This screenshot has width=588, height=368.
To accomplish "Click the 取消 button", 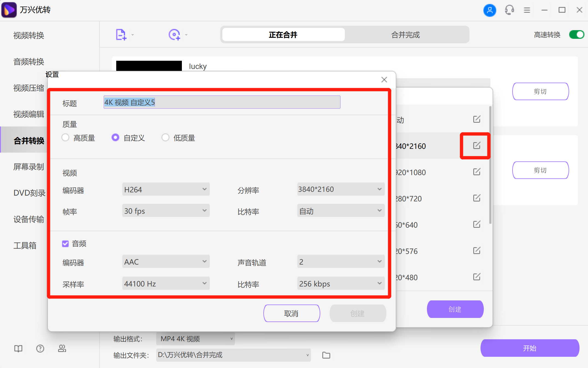I will (x=292, y=313).
